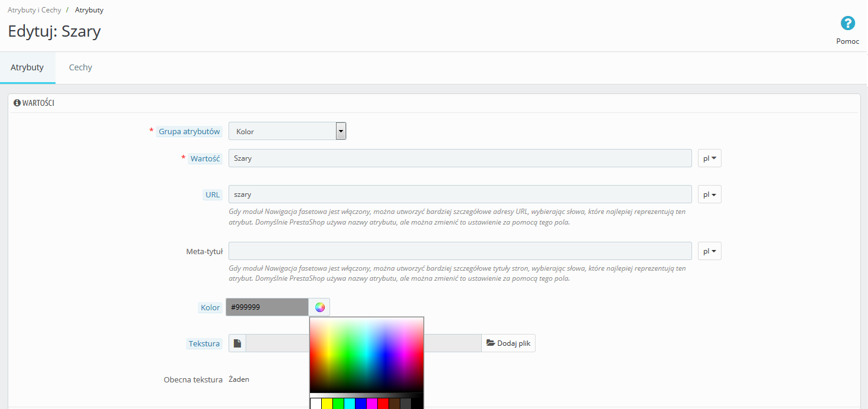Pick the cyan color swatch
Viewport: 868px width, 409px height.
(x=350, y=404)
